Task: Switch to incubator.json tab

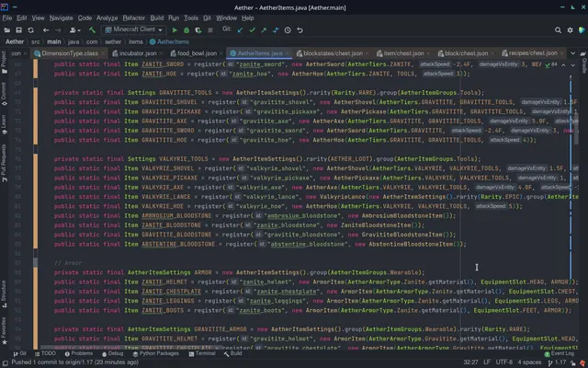Action: [x=138, y=53]
